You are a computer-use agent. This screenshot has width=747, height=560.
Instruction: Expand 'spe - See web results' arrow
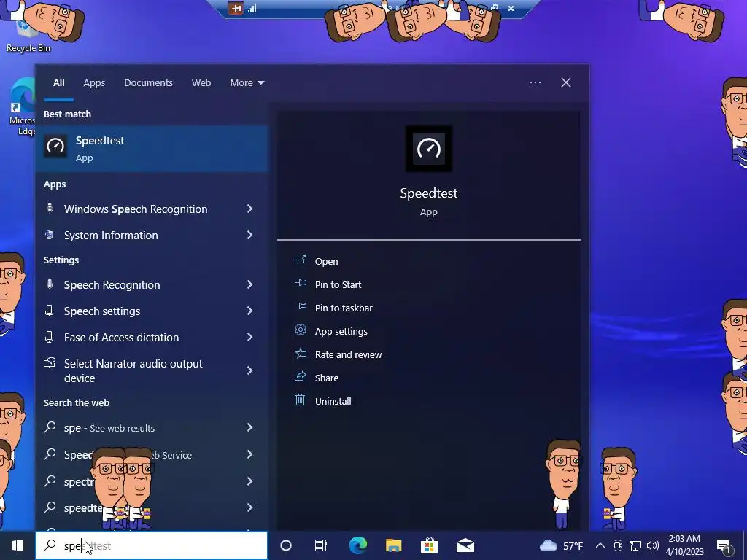[x=249, y=427]
